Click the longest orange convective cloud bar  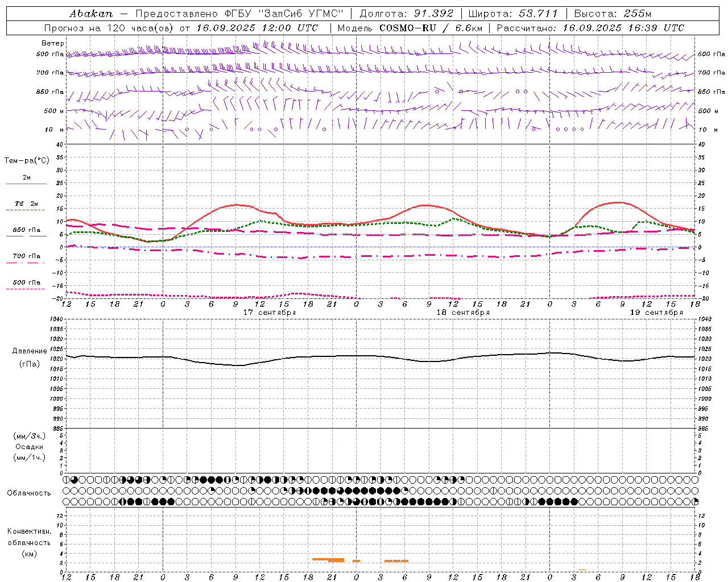328,560
